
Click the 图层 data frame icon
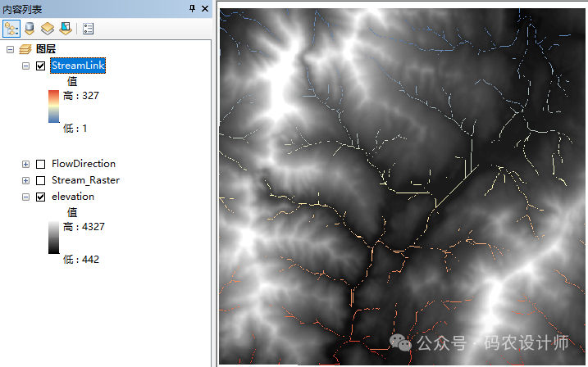pos(25,49)
